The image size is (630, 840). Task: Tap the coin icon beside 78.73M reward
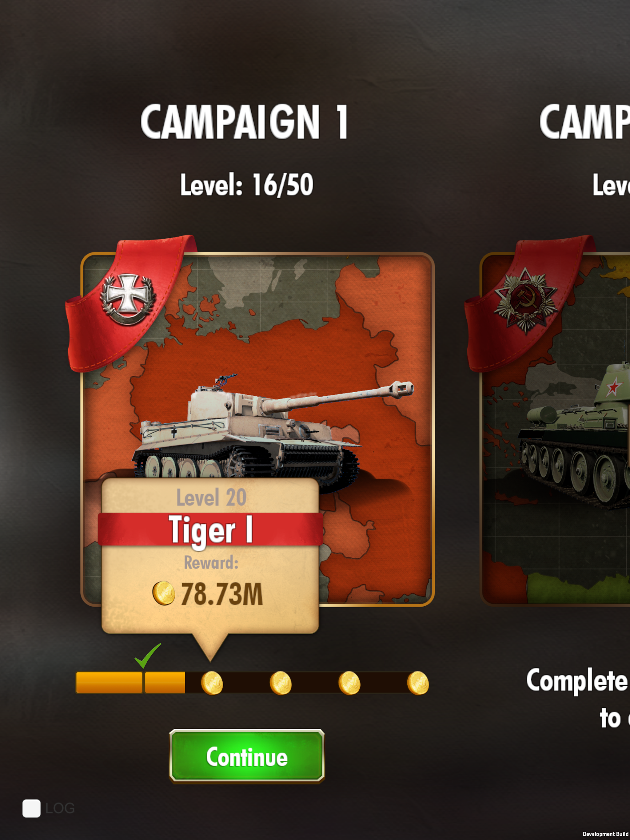164,593
